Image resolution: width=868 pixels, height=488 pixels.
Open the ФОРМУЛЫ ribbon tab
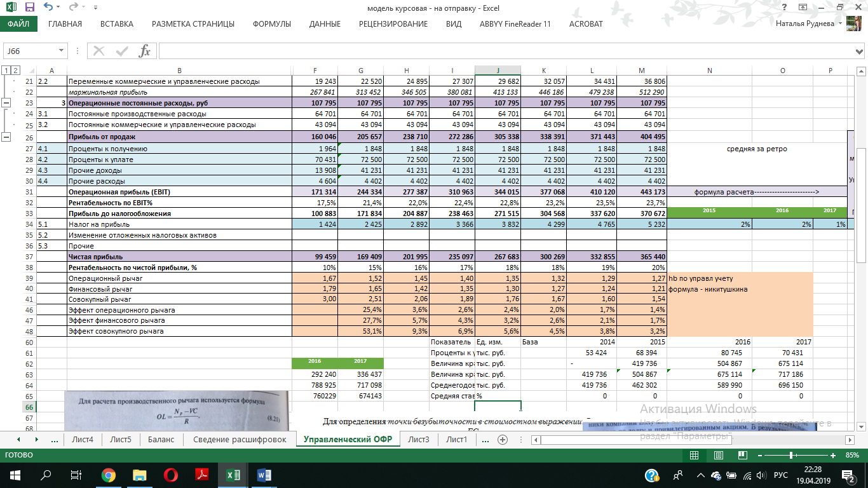[271, 24]
